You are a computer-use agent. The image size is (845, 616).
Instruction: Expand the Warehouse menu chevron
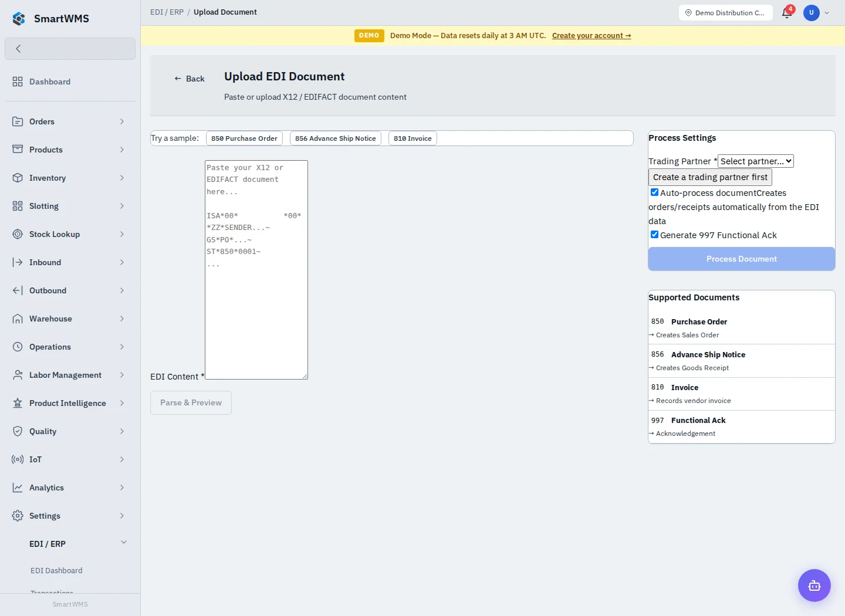pos(122,319)
